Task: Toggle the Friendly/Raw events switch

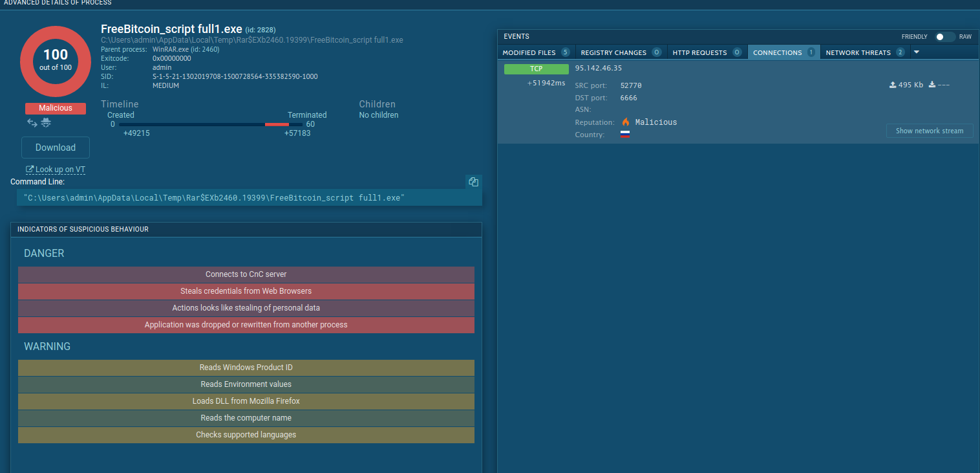Action: click(x=944, y=37)
